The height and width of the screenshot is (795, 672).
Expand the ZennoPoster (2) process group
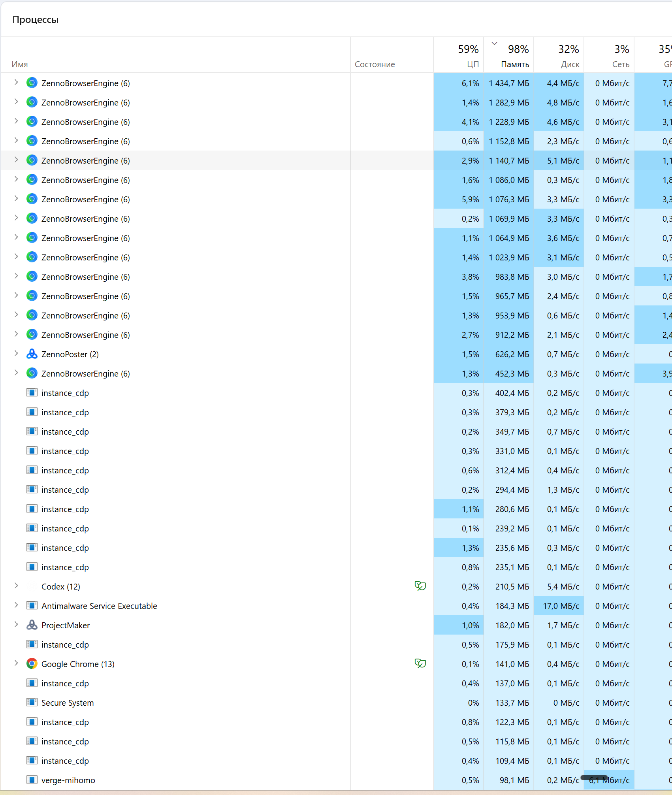tap(16, 353)
